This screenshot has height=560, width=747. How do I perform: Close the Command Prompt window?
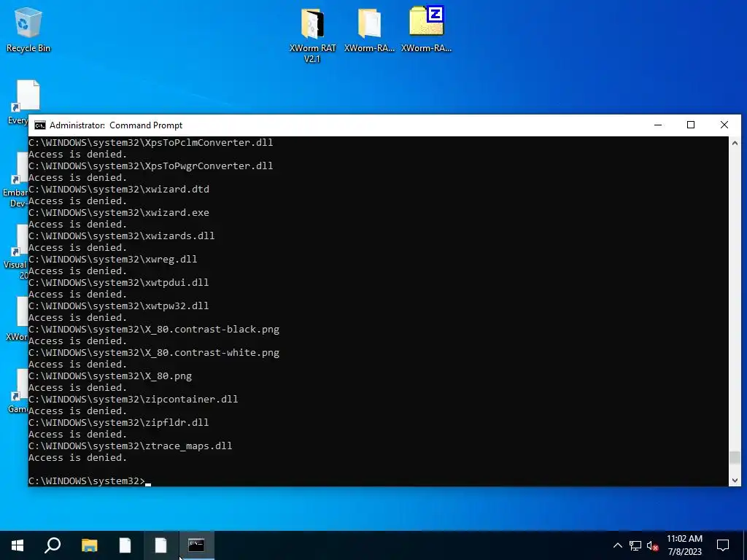pos(724,125)
